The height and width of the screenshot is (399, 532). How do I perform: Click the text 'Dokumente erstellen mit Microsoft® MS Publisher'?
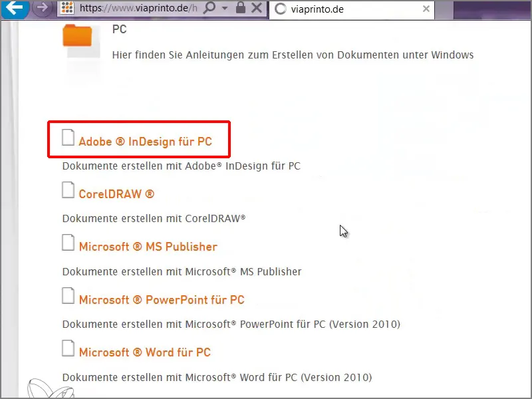tap(182, 272)
